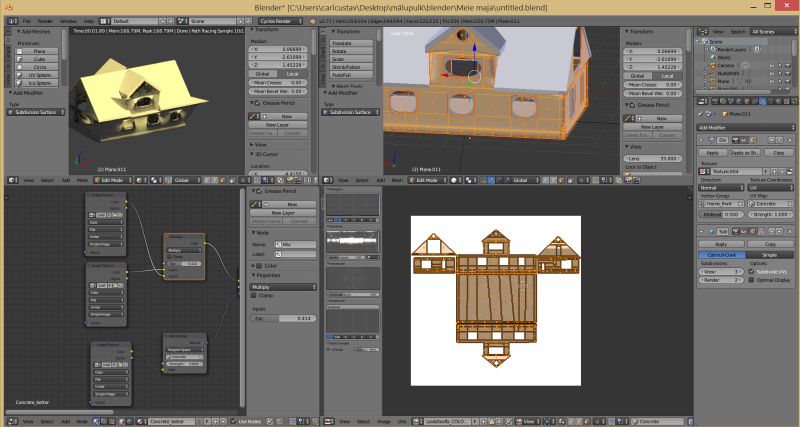Open the Modifiers wrench tab in Properties
This screenshot has width=800, height=427.
click(x=763, y=102)
